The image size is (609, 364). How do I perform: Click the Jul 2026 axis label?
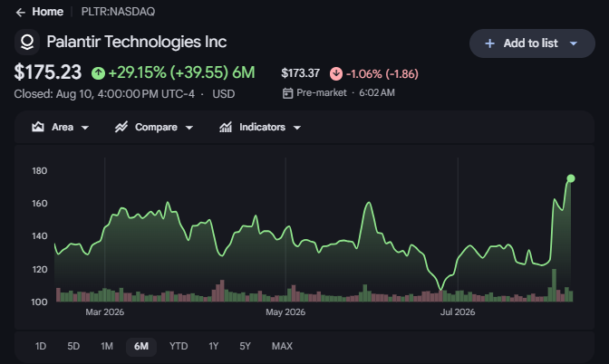click(458, 312)
